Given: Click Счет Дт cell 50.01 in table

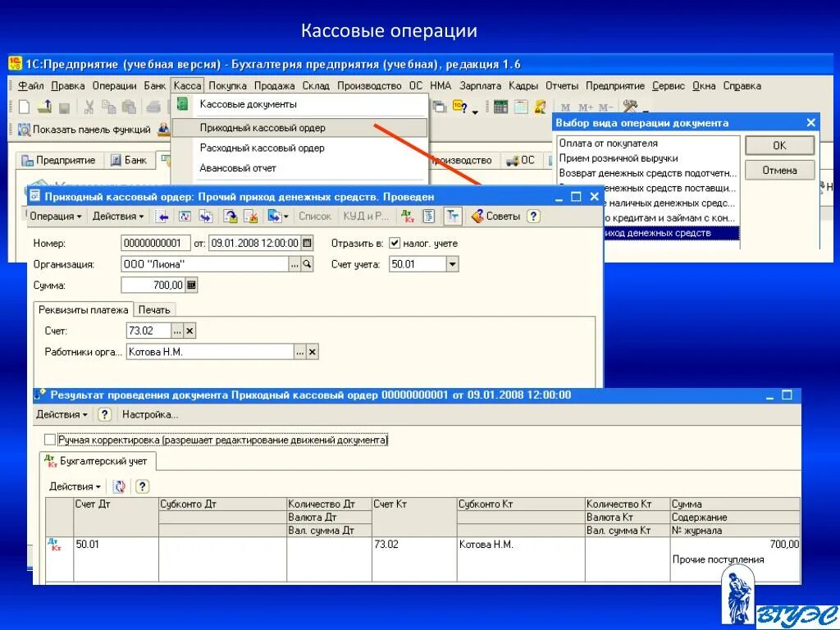Looking at the screenshot, I should tap(116, 559).
